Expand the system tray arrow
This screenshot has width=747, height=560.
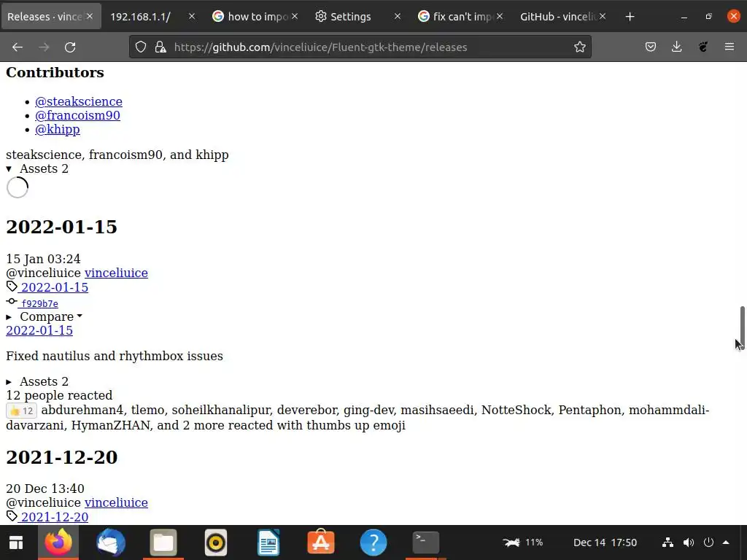tap(726, 542)
